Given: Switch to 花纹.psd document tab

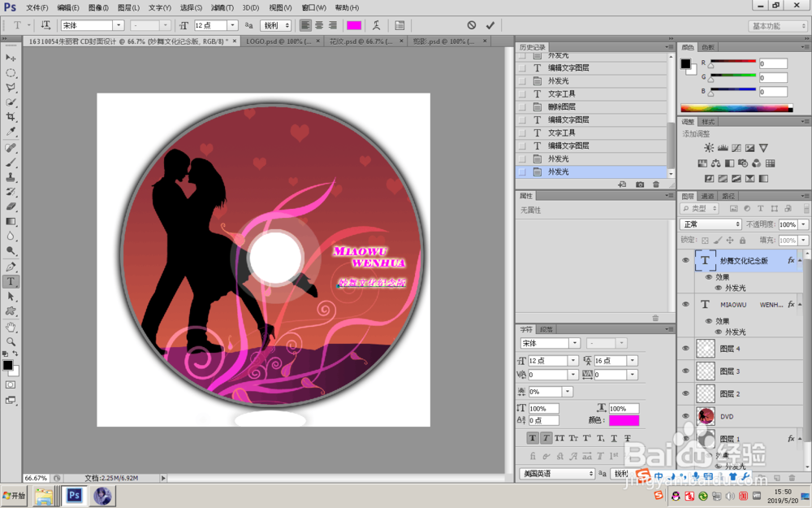Looking at the screenshot, I should (361, 41).
